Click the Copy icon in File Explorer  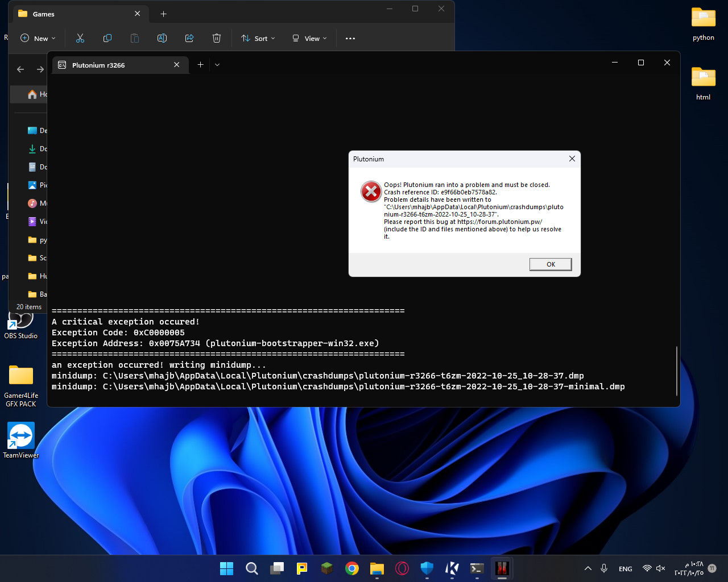click(107, 38)
